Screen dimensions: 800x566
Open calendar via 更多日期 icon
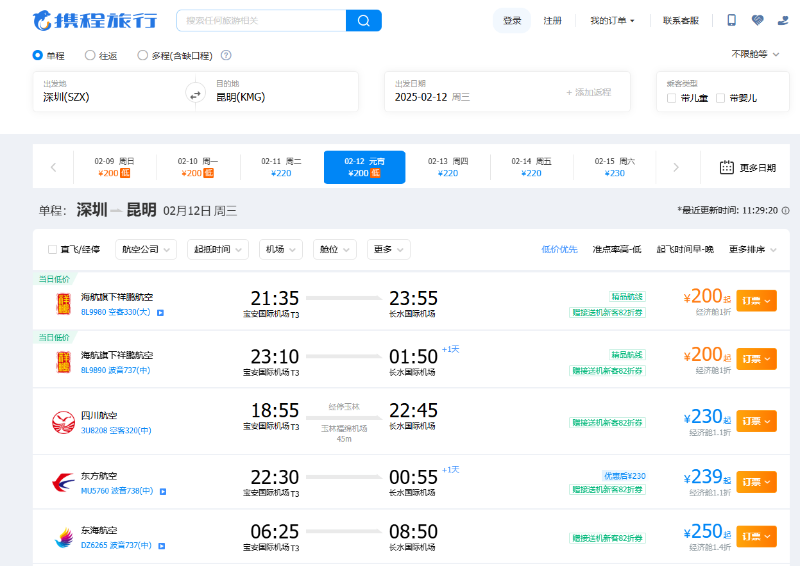coord(727,167)
